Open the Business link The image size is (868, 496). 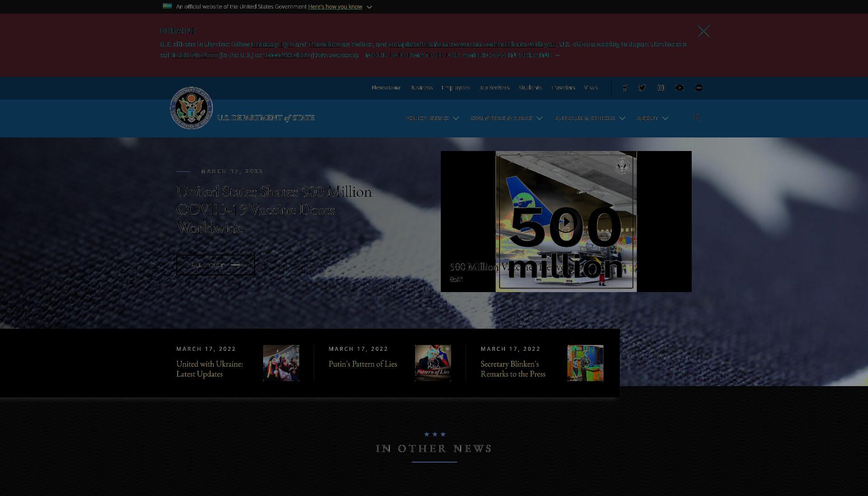421,88
